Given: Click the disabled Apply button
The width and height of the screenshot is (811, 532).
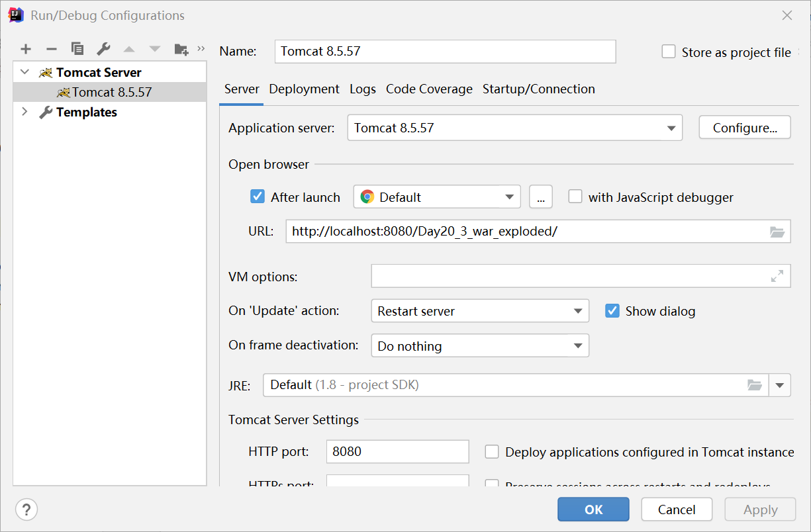Looking at the screenshot, I should (x=760, y=510).
